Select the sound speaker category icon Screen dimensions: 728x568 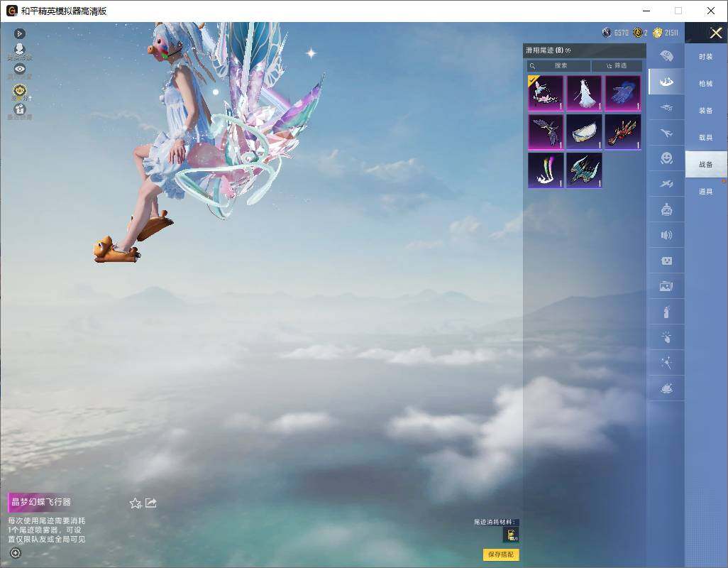coord(666,235)
